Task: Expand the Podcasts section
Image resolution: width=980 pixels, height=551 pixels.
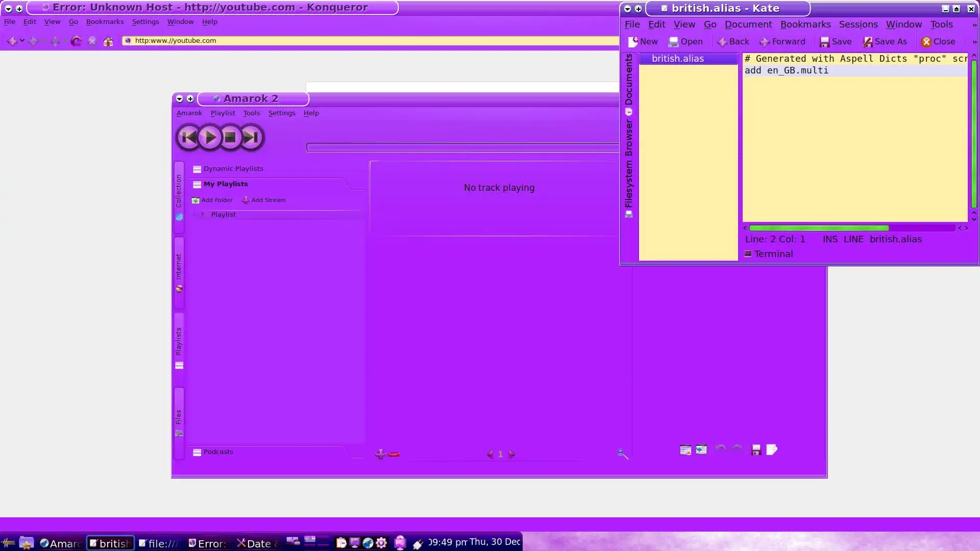Action: coord(218,452)
